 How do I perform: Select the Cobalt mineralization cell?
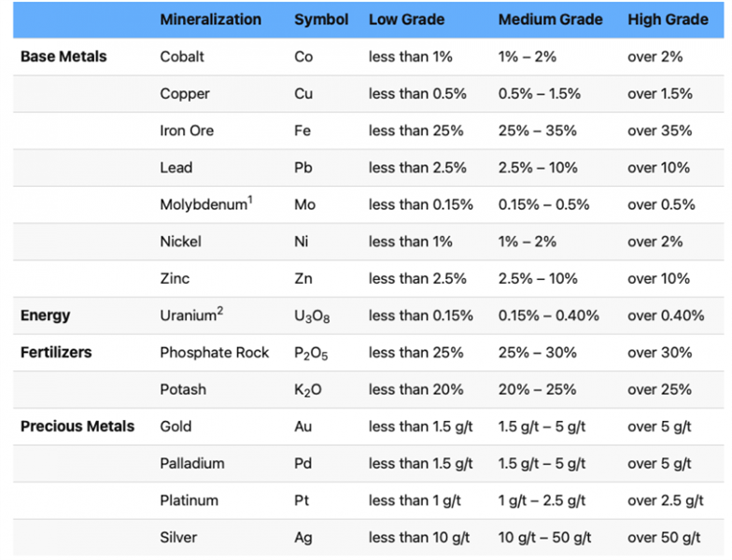182,56
